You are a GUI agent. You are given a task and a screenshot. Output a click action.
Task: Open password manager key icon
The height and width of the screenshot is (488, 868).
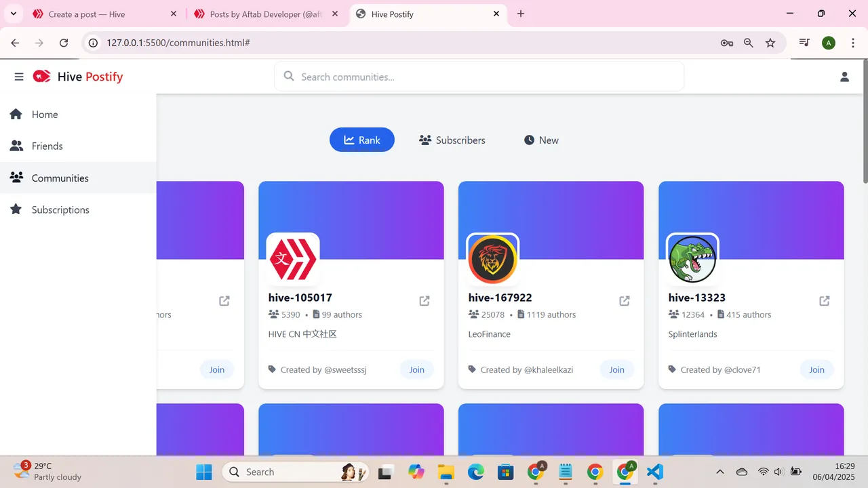click(727, 43)
